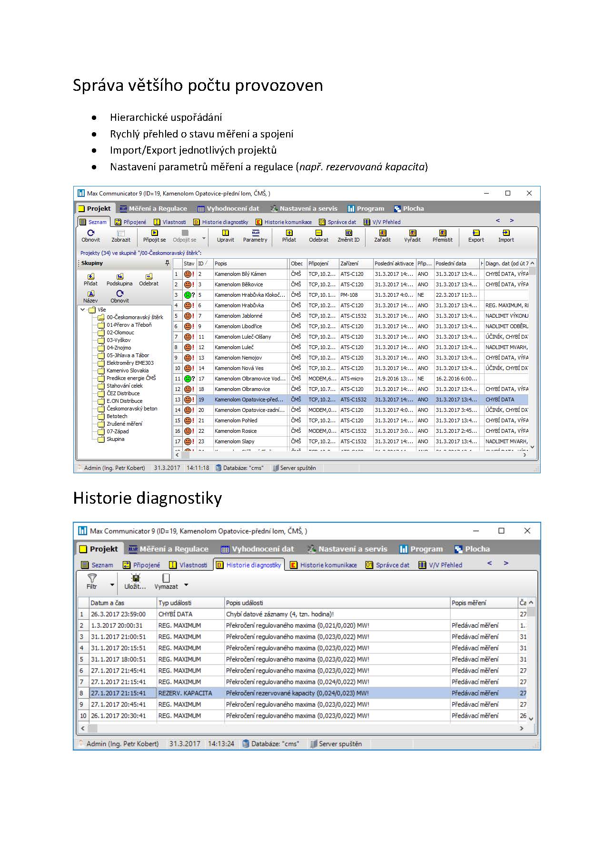The height and width of the screenshot is (868, 614).
Task: Click the green status icon of Kamenolom Olbramovice Vod…
Action: click(x=188, y=379)
